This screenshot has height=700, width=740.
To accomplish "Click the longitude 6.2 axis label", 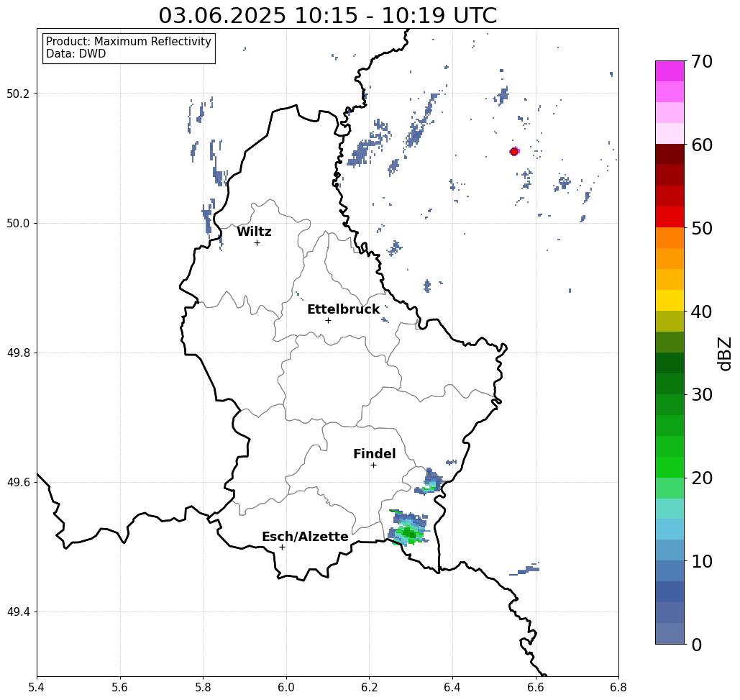I will 370,687.
